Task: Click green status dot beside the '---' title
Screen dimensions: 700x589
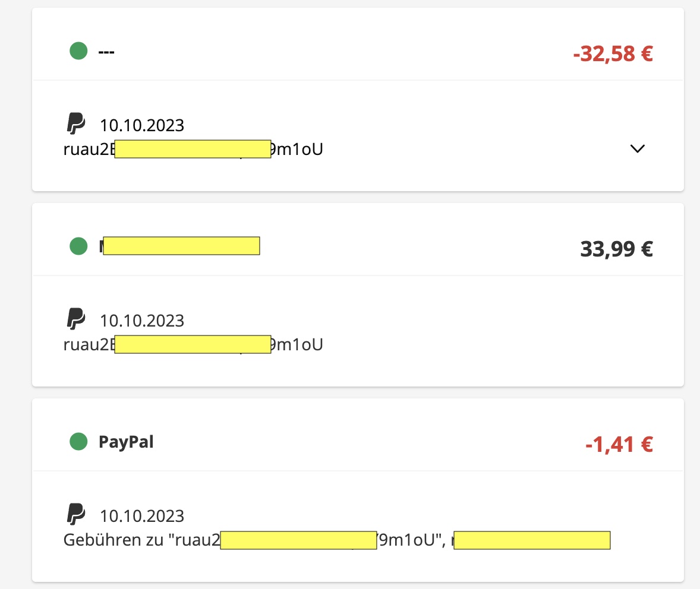Action: pos(78,51)
